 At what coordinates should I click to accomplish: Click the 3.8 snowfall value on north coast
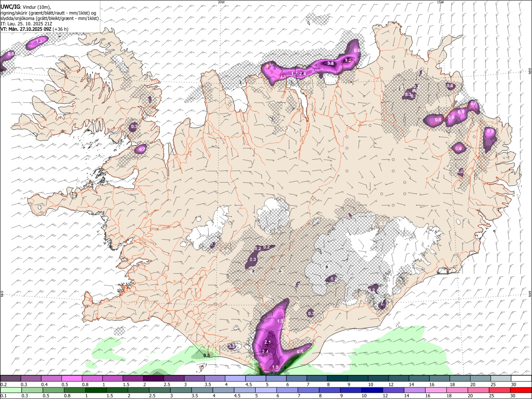[331, 64]
